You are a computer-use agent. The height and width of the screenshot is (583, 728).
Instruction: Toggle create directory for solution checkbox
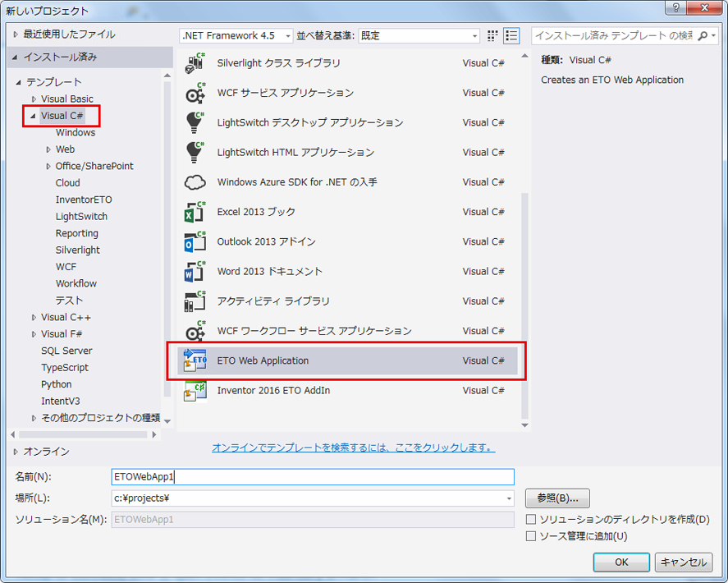[x=531, y=519]
